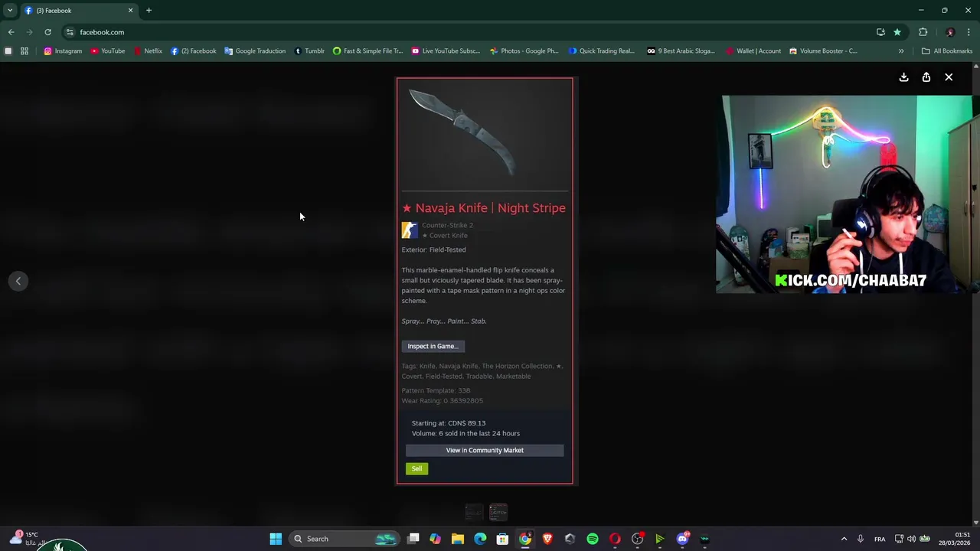The image size is (980, 551).
Task: Click the Pattern Template: 338 text
Action: coord(436,390)
